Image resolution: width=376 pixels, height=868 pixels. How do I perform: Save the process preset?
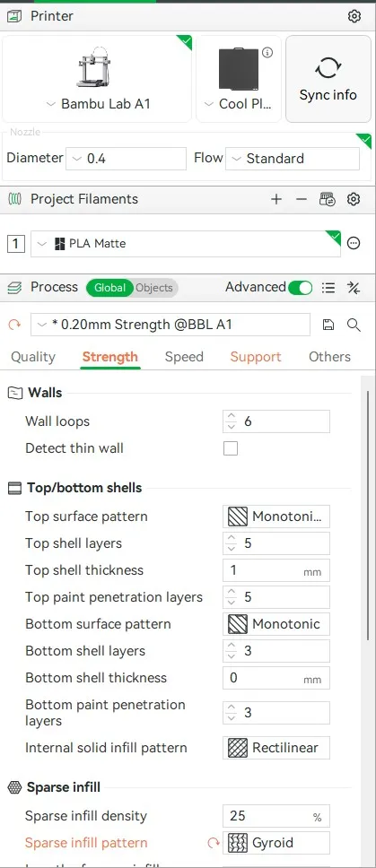tap(328, 325)
